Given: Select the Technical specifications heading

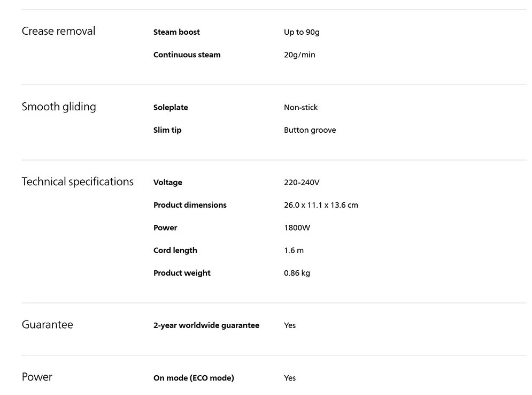Looking at the screenshot, I should 78,181.
